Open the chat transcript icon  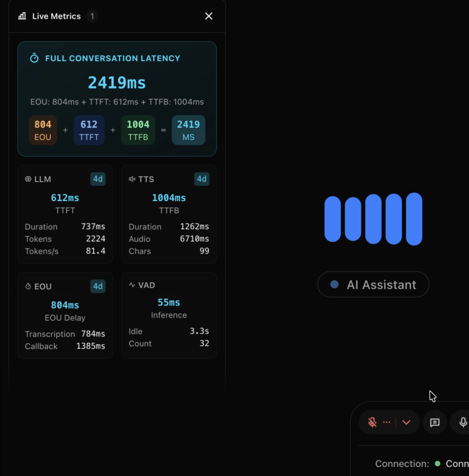(x=434, y=422)
